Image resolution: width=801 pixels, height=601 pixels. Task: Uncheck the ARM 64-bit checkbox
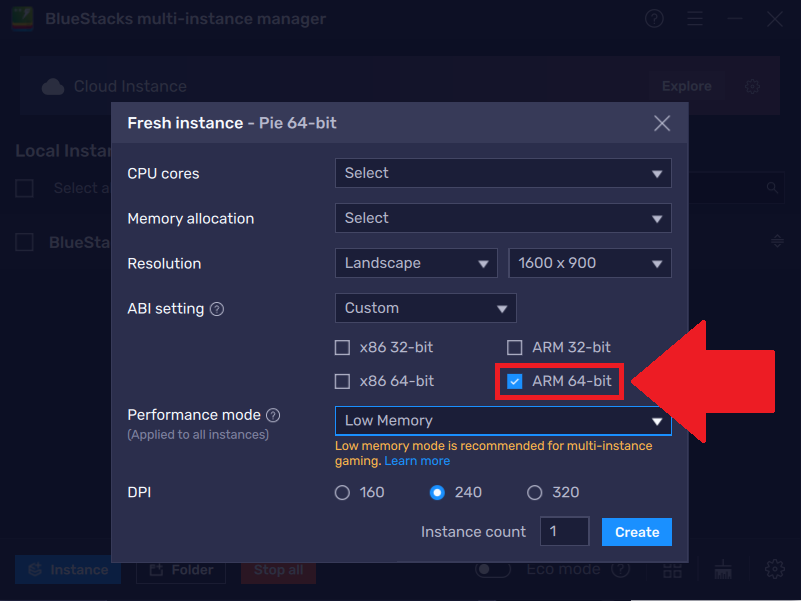(x=514, y=381)
